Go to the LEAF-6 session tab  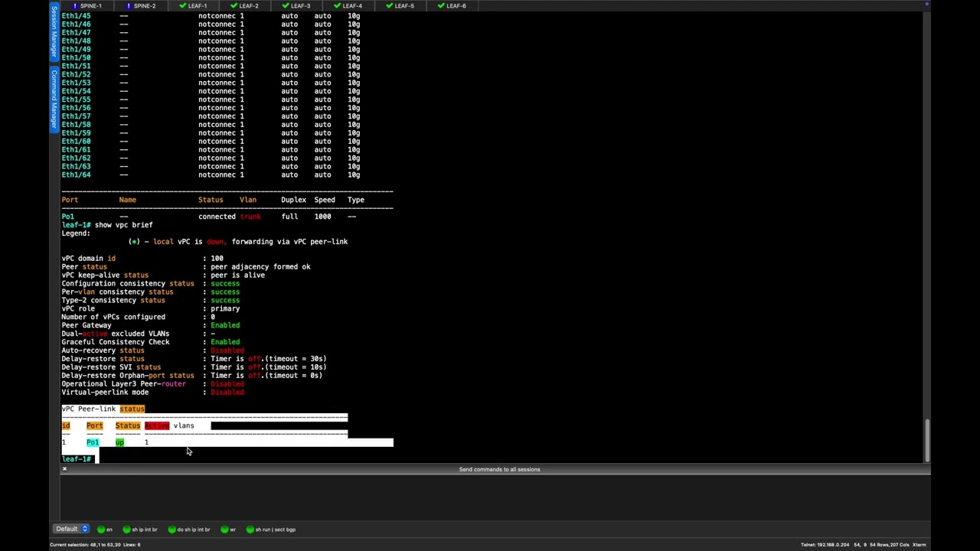[452, 5]
